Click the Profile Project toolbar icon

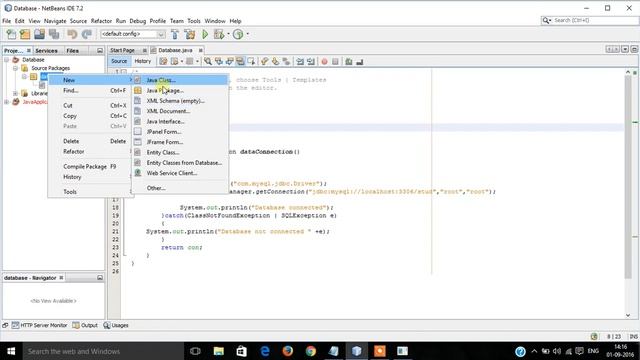238,34
